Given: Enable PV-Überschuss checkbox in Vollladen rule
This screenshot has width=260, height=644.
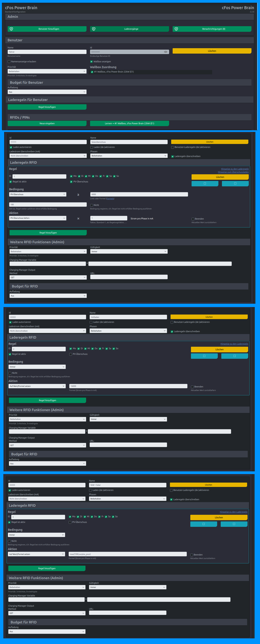Looking at the screenshot, I should (71, 354).
